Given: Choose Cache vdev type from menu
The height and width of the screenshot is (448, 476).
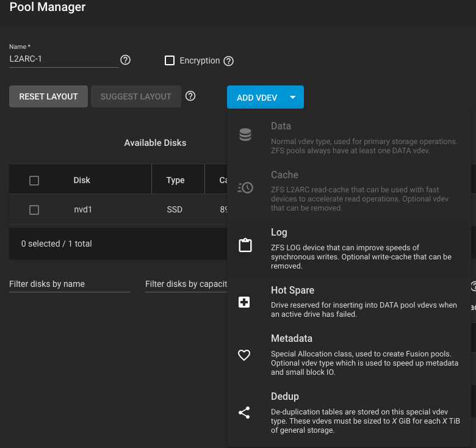Looking at the screenshot, I should coord(349,191).
